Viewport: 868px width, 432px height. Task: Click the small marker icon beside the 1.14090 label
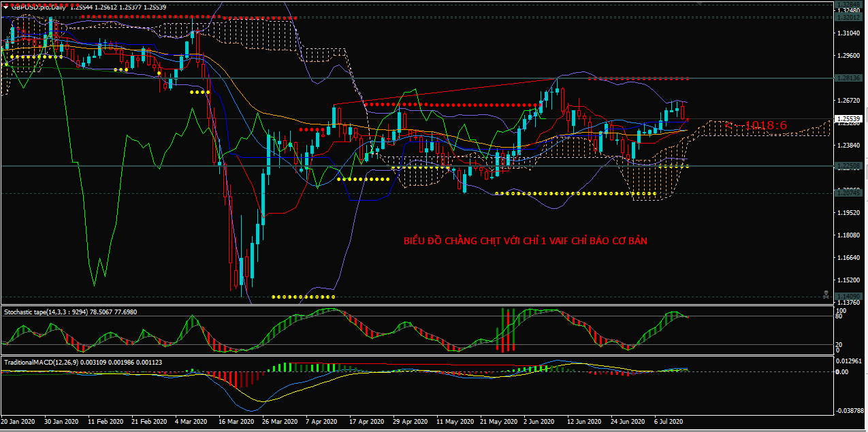[826, 295]
